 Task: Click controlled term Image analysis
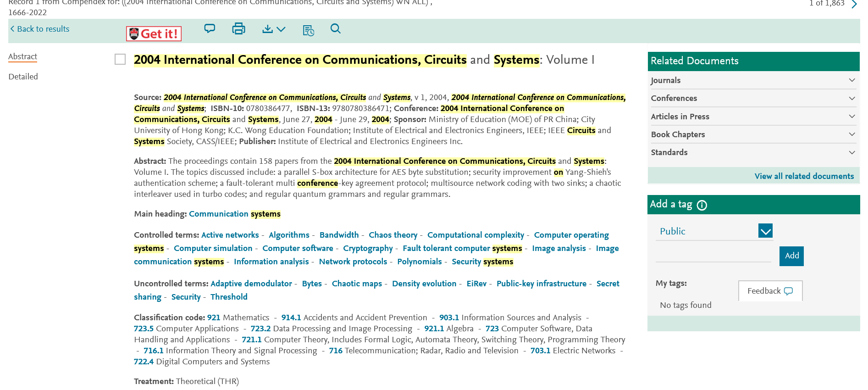point(559,248)
